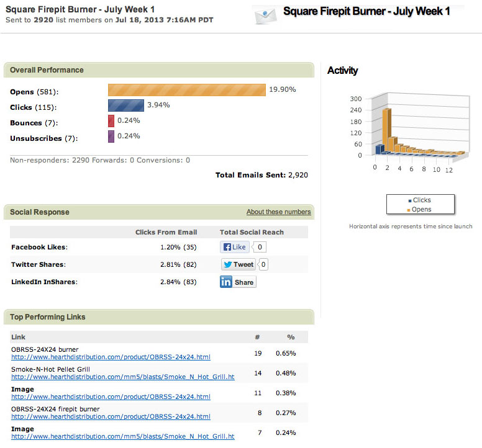The width and height of the screenshot is (482, 448).
Task: Open the Image link with 7 clicks
Action: [122, 436]
